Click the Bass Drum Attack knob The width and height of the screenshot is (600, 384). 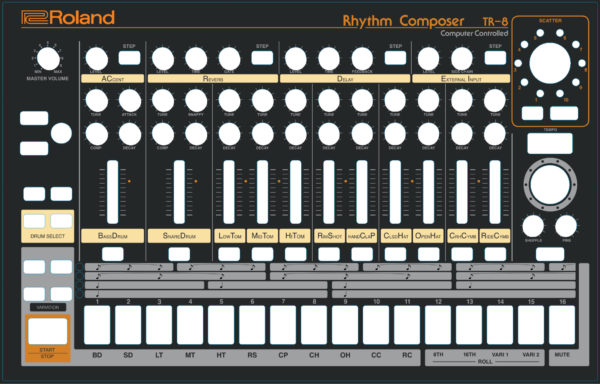tap(130, 101)
